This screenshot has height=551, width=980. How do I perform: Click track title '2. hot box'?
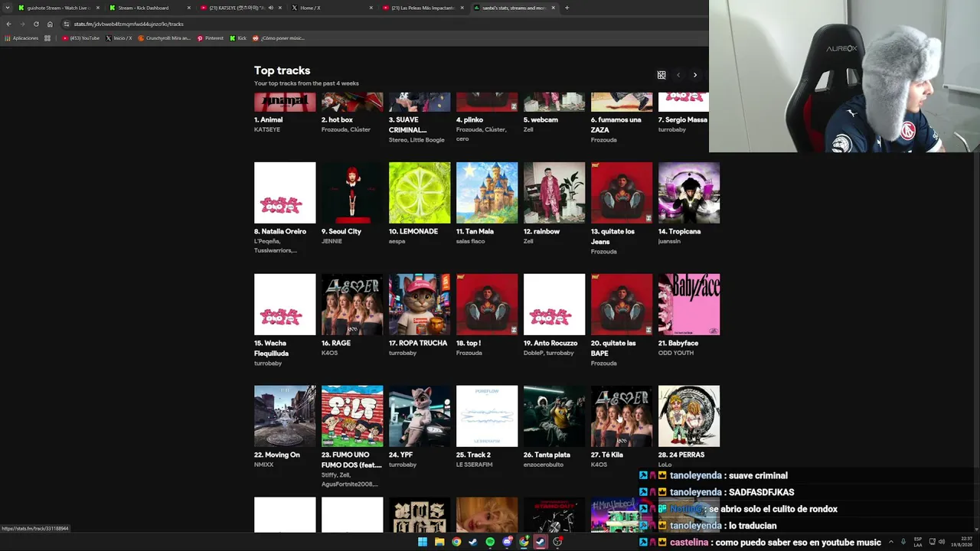pos(337,120)
